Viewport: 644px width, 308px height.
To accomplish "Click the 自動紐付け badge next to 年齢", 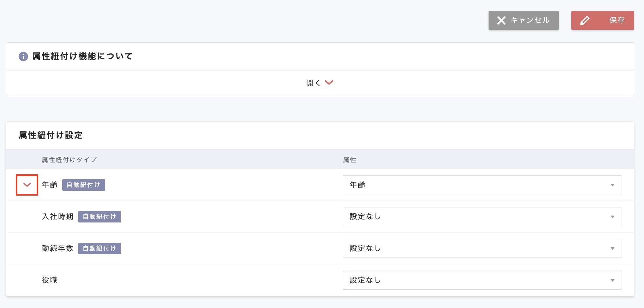I will coord(83,185).
